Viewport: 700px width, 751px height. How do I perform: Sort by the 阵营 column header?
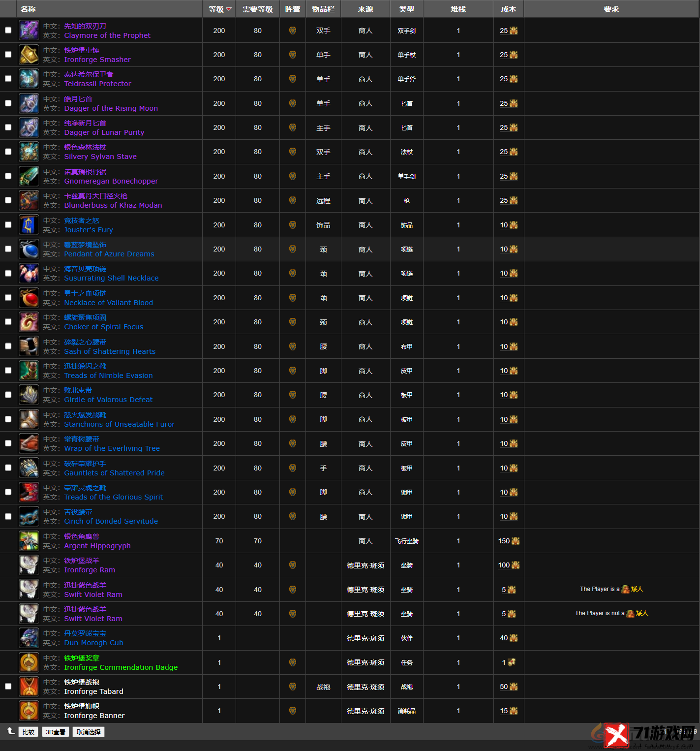pos(293,9)
